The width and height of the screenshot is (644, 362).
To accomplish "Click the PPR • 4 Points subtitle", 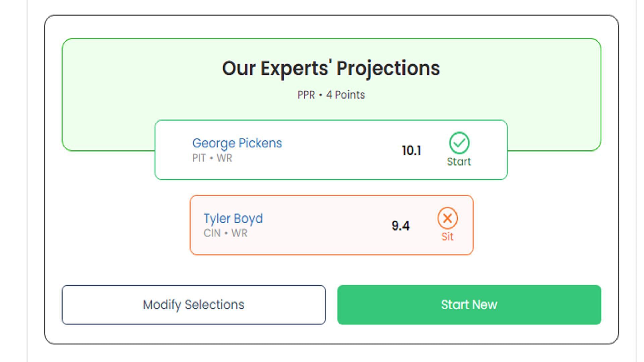I will [331, 95].
